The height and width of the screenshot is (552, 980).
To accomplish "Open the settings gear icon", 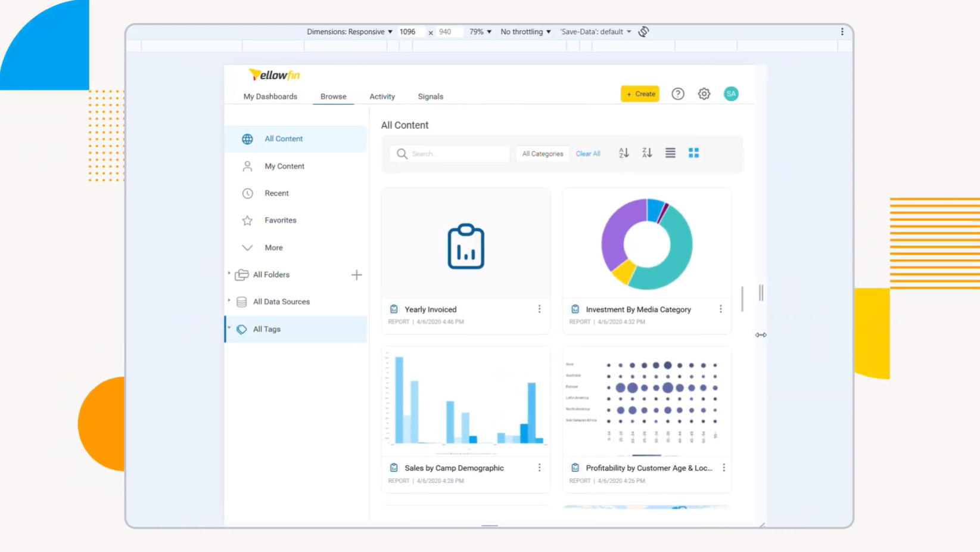I will [704, 94].
